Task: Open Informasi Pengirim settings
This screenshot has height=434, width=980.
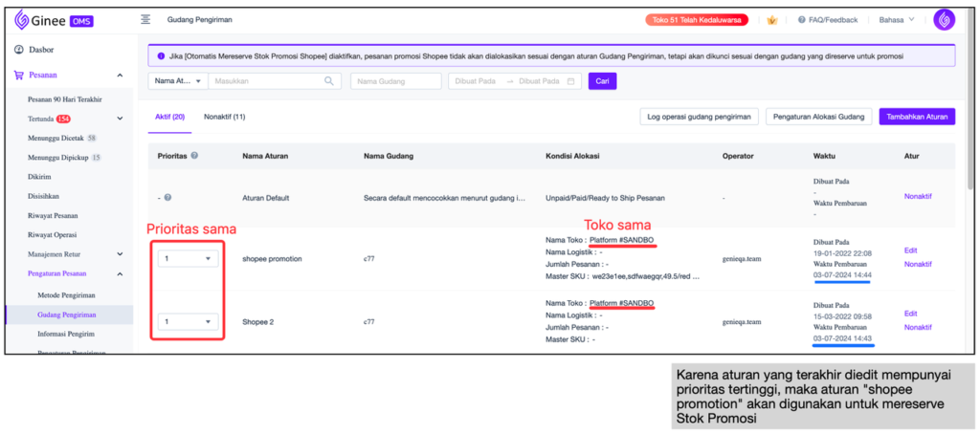Action: (x=66, y=334)
